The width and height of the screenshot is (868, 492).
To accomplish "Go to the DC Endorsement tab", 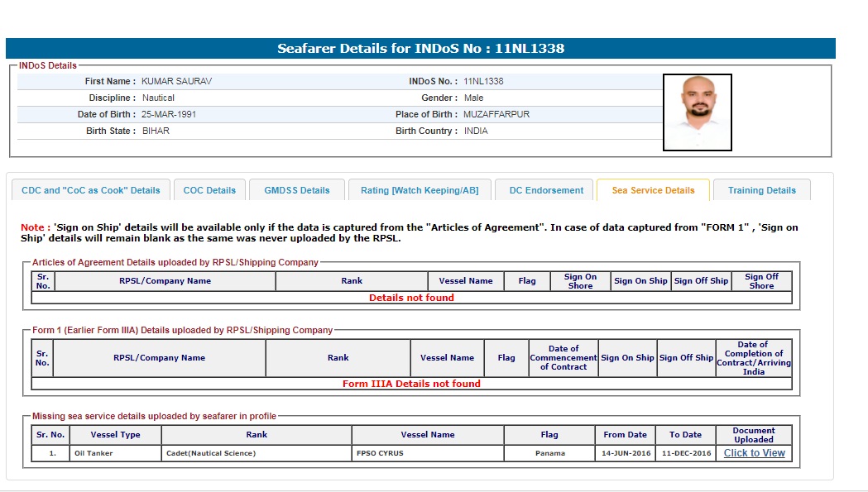I will tap(546, 190).
